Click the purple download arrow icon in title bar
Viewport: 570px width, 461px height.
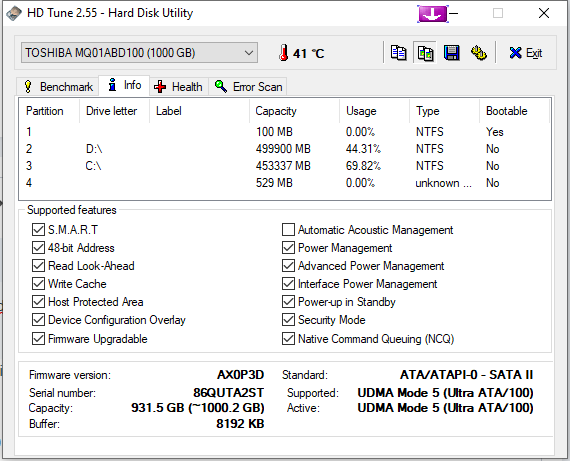[433, 14]
